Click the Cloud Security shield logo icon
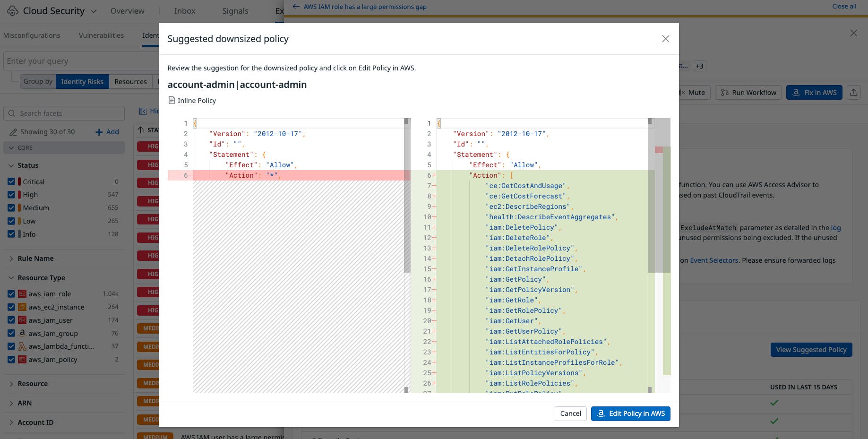 13,11
